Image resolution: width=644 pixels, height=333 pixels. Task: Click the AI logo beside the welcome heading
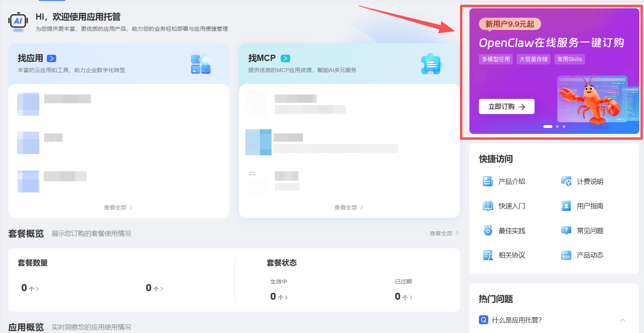tap(18, 21)
